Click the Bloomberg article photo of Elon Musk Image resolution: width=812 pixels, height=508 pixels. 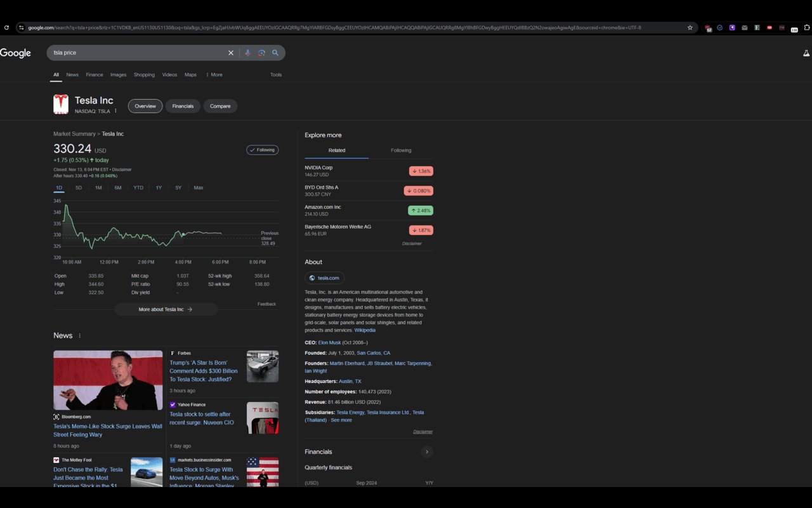[108, 380]
